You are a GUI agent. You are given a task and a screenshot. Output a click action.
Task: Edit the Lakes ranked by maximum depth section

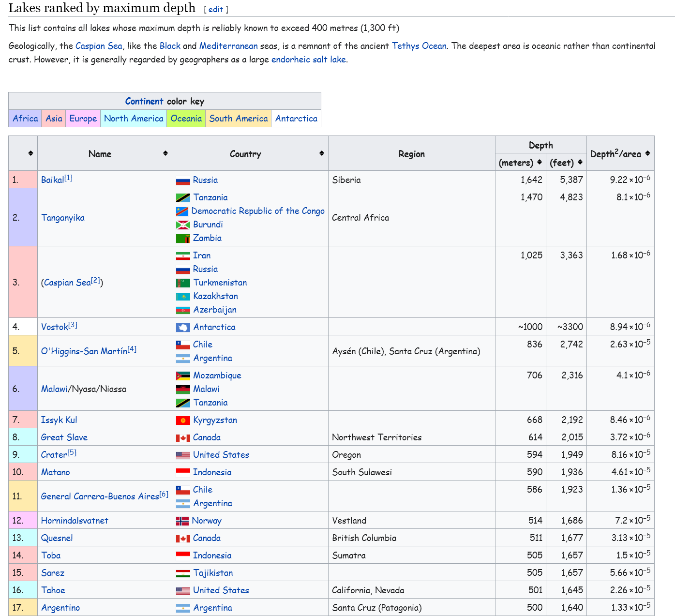(x=216, y=9)
